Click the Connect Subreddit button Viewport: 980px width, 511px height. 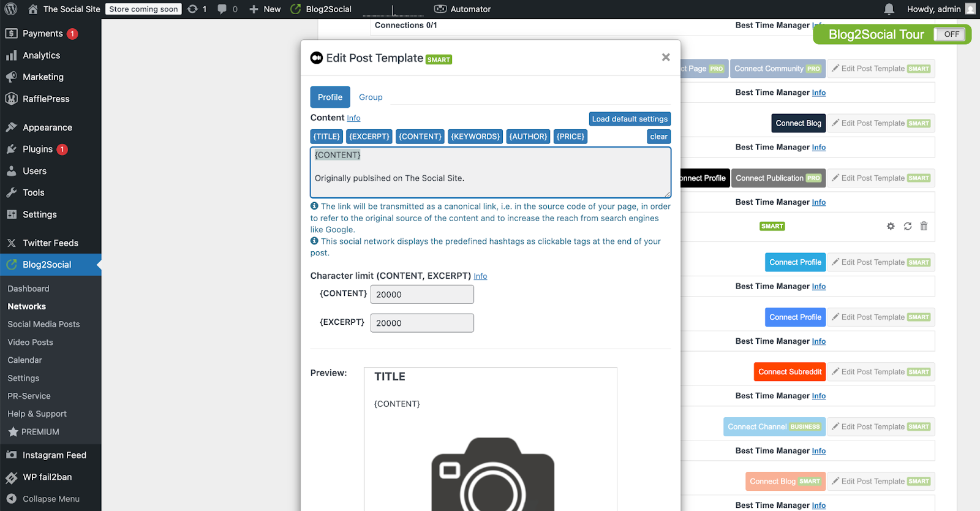[790, 372]
